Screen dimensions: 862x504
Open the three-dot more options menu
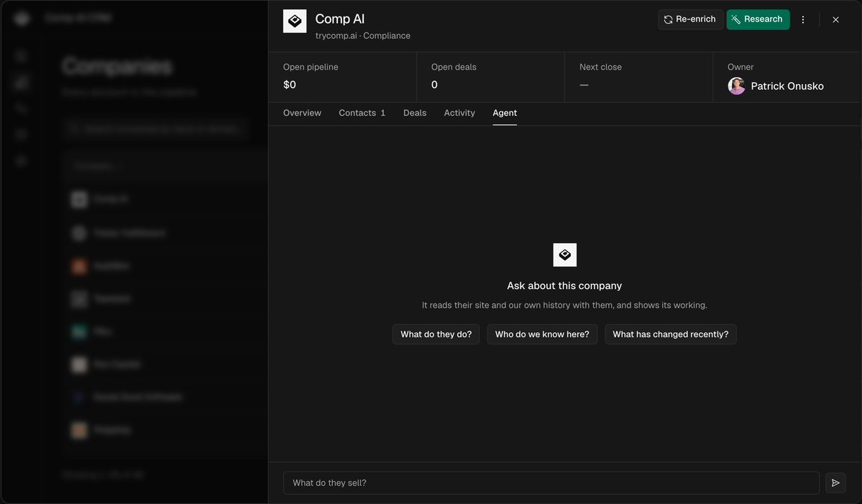pos(802,19)
